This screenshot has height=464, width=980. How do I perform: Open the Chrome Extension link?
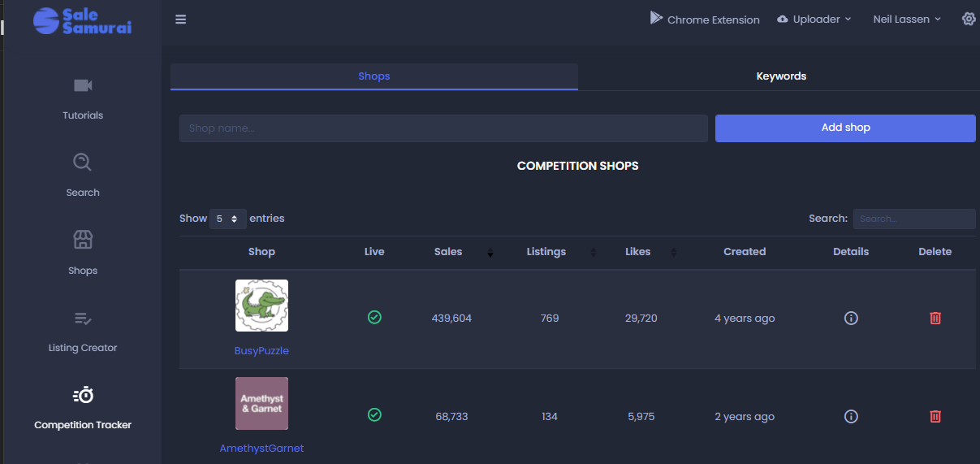(x=705, y=19)
